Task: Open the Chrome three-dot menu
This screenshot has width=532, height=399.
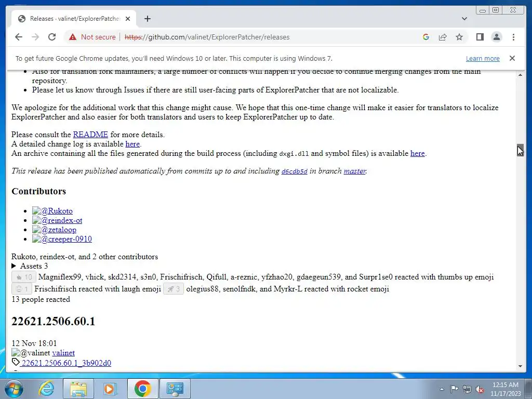Action: pos(513,37)
